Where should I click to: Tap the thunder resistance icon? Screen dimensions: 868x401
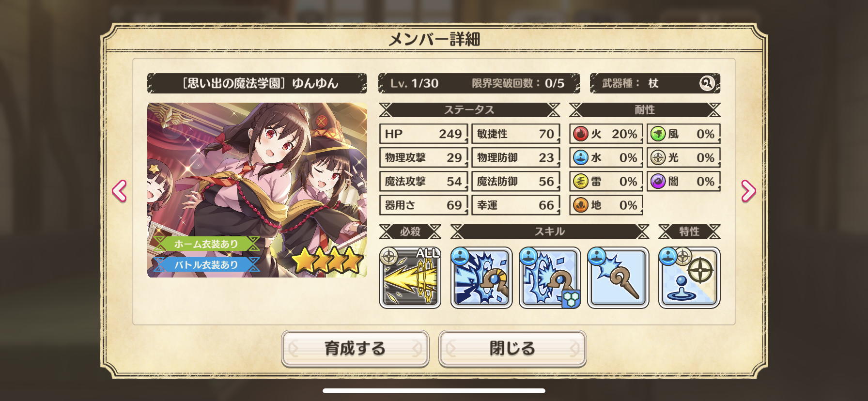(580, 182)
